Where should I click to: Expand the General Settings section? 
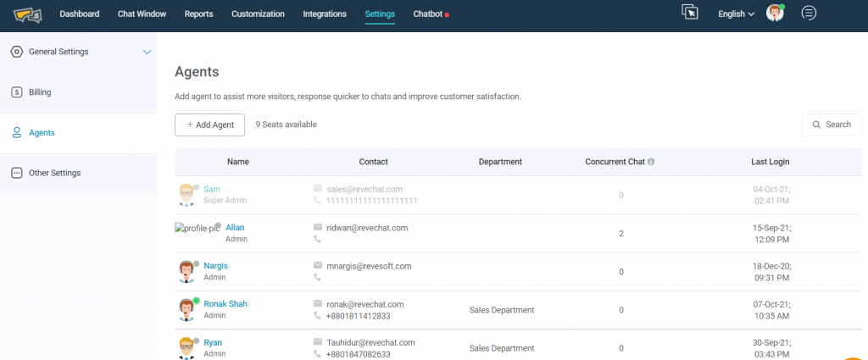pos(147,52)
